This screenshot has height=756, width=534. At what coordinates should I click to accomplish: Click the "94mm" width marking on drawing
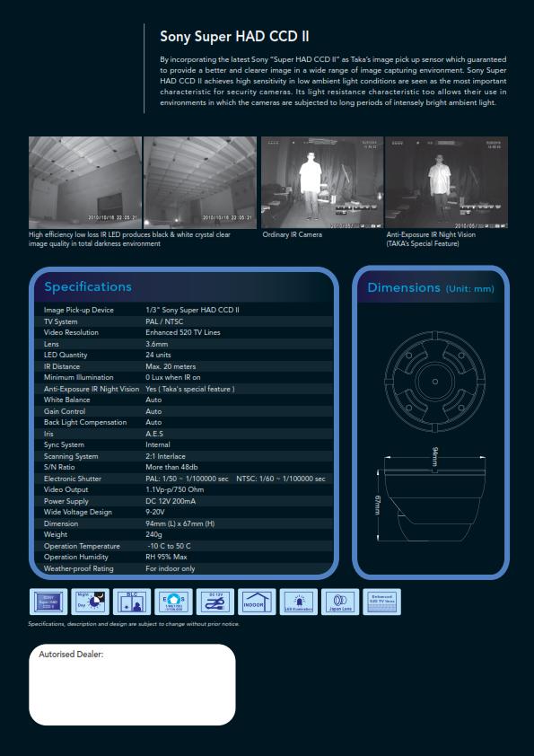[x=435, y=457]
